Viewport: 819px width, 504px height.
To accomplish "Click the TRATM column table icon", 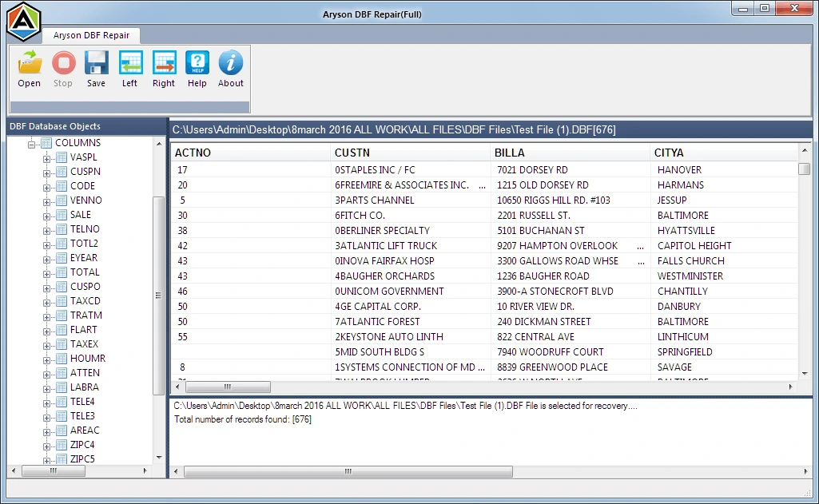I will coord(62,315).
